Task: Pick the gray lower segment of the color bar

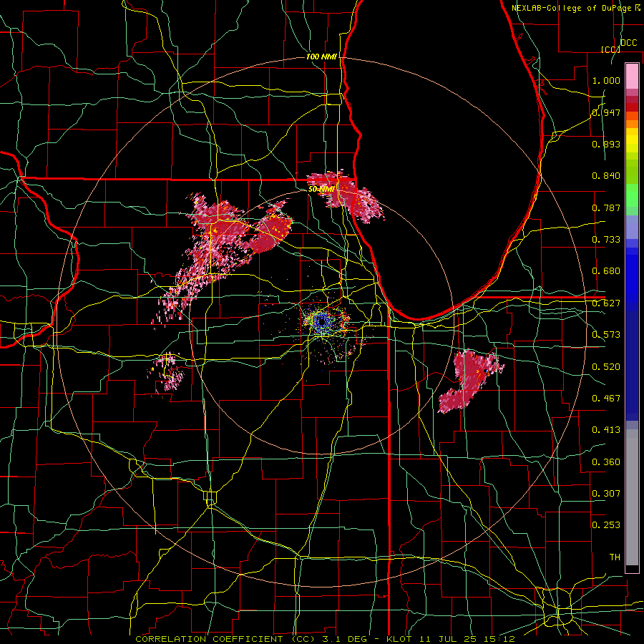Action: [632, 497]
